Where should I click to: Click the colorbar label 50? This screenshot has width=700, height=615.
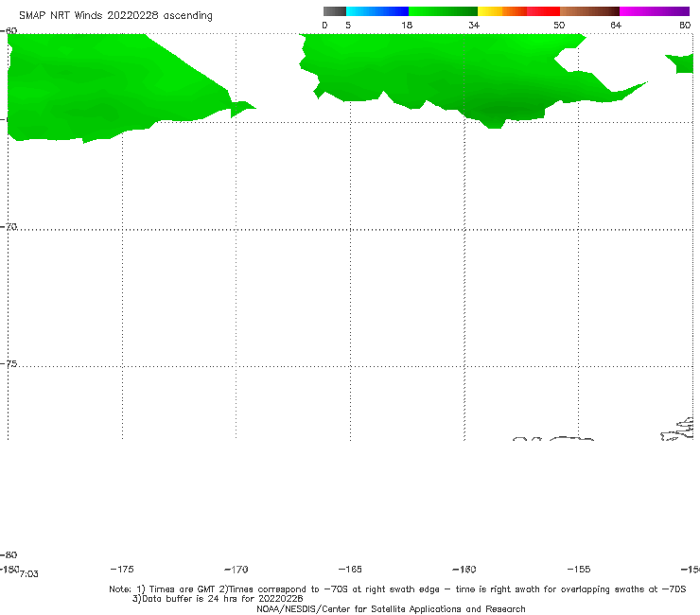click(559, 25)
